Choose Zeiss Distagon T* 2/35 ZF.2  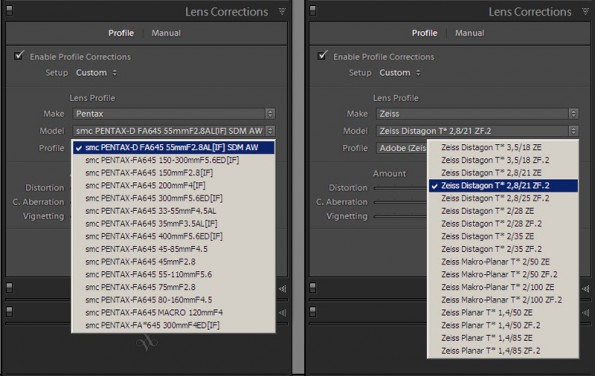pos(503,249)
